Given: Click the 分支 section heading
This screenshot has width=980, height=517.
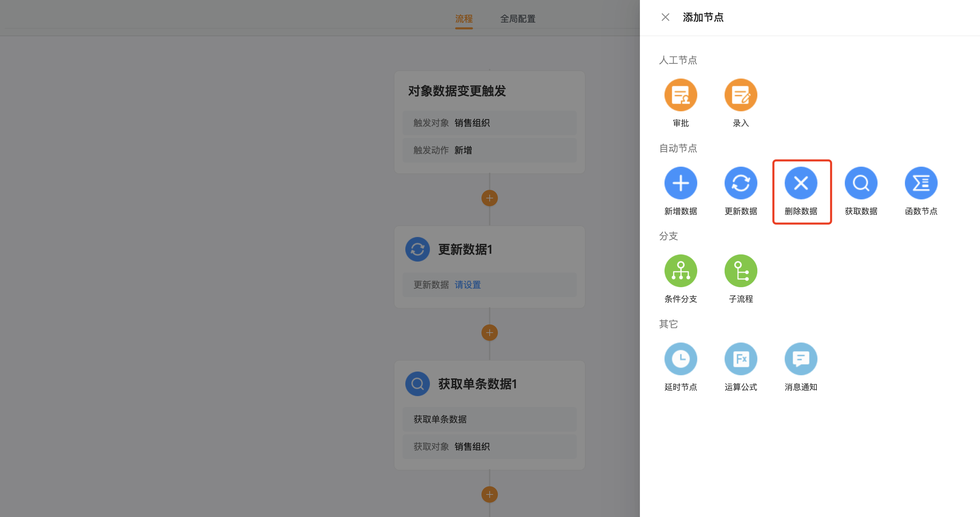Looking at the screenshot, I should [x=669, y=236].
